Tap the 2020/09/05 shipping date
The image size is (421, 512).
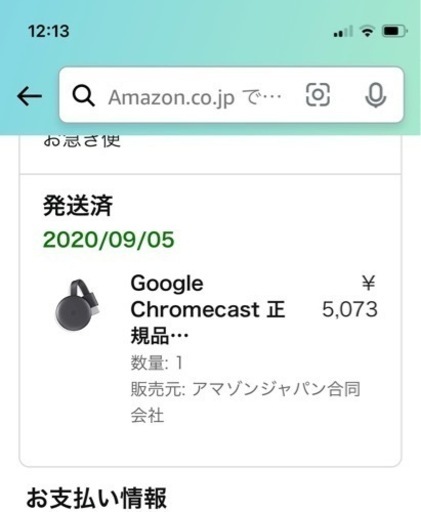(x=109, y=240)
